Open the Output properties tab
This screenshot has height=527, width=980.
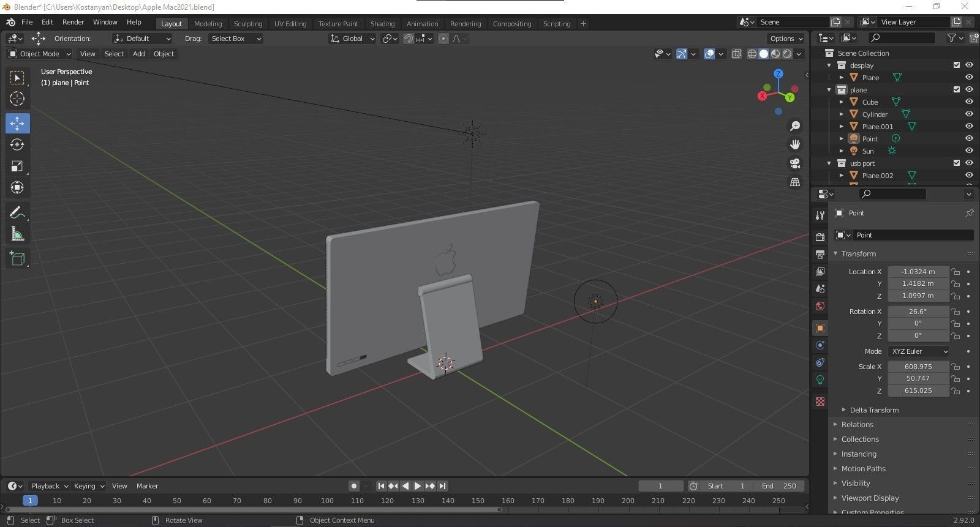[x=820, y=254]
